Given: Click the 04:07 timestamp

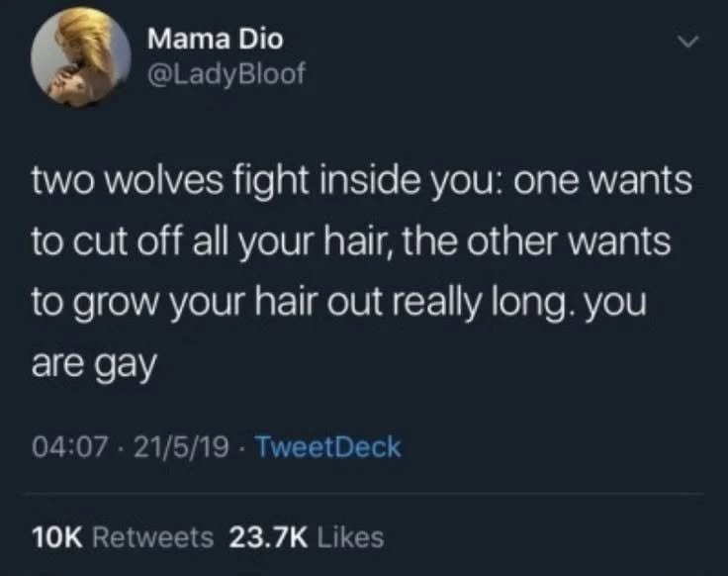Looking at the screenshot, I should coord(70,447).
